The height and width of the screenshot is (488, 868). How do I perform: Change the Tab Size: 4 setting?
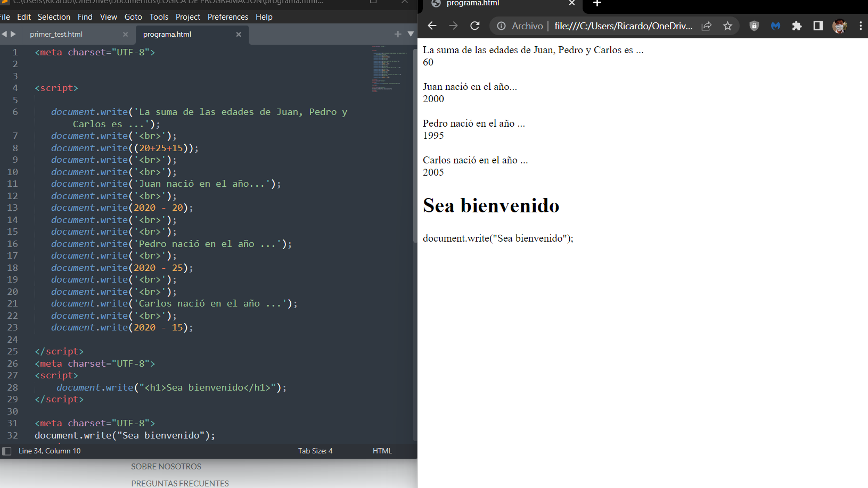coord(315,451)
